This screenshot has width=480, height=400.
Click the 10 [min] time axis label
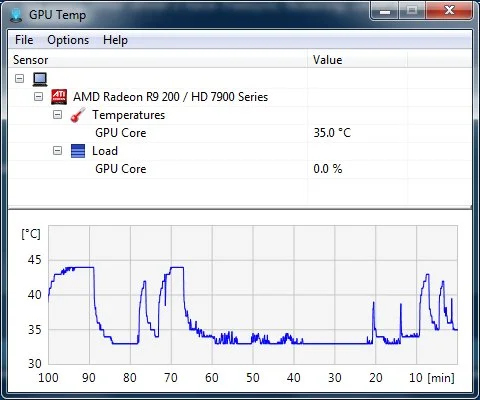click(x=432, y=378)
